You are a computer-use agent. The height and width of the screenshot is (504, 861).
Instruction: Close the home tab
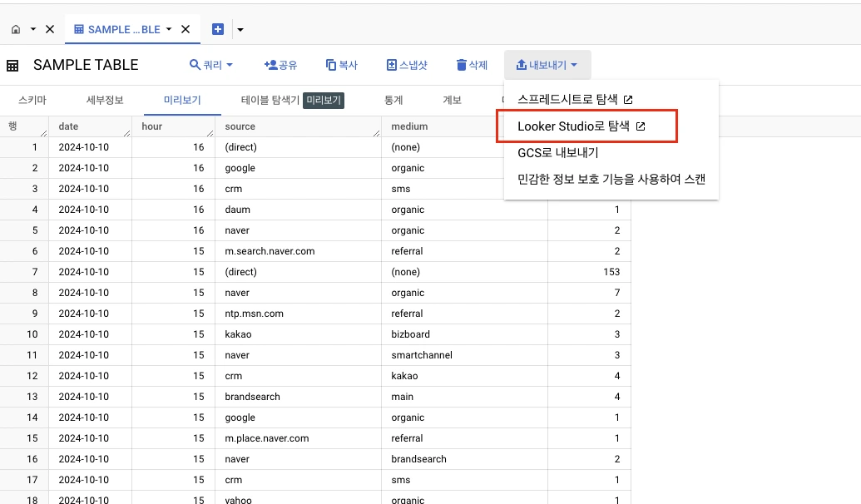50,30
